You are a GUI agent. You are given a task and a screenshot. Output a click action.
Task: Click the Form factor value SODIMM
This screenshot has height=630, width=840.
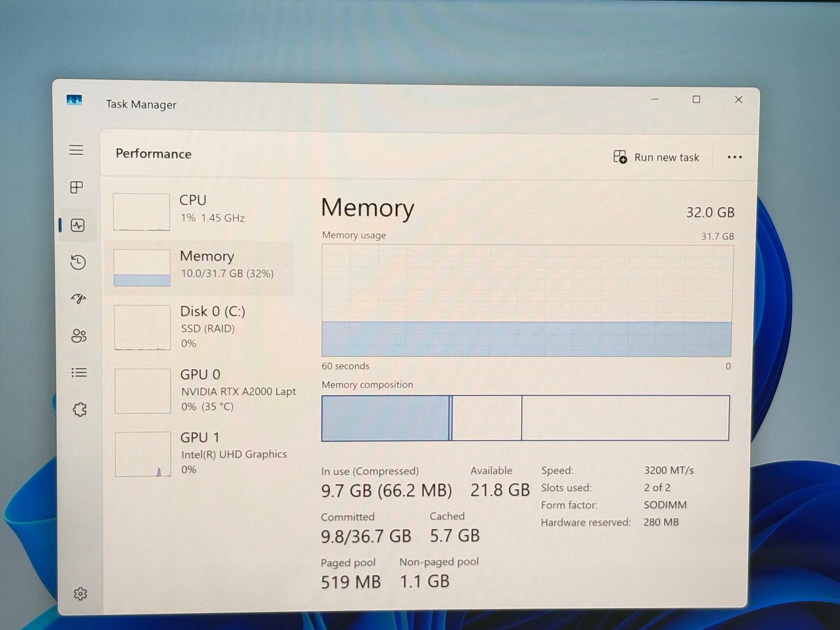[x=665, y=505]
